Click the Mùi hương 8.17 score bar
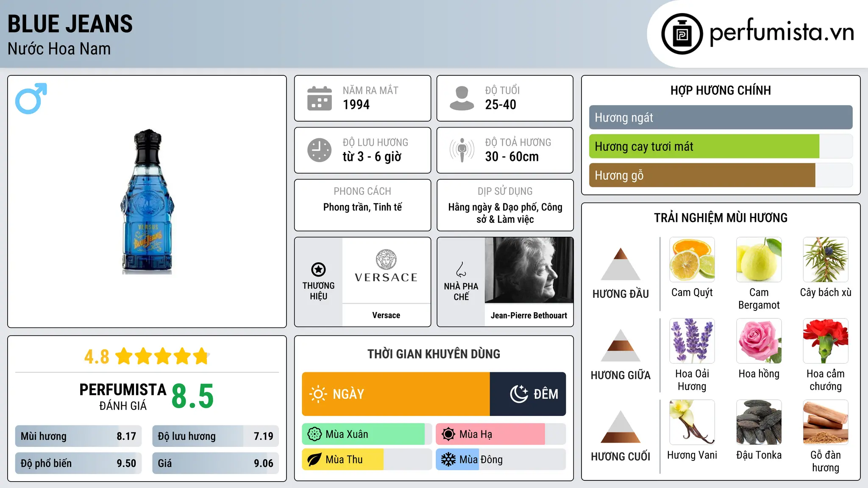 pyautogui.click(x=78, y=436)
